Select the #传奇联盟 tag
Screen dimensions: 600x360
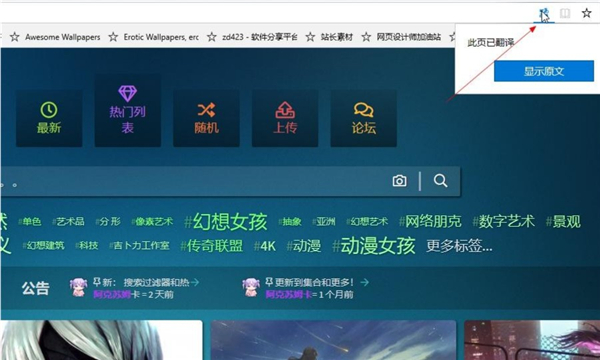[212, 246]
